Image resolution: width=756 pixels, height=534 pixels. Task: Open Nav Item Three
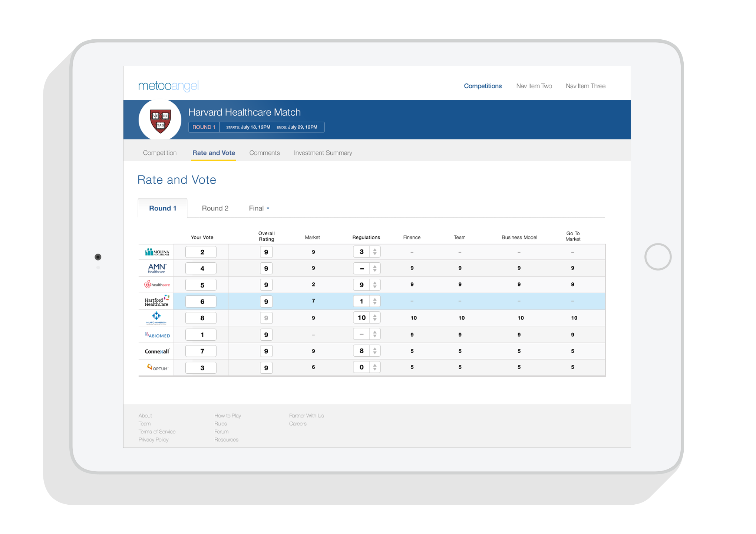click(585, 86)
